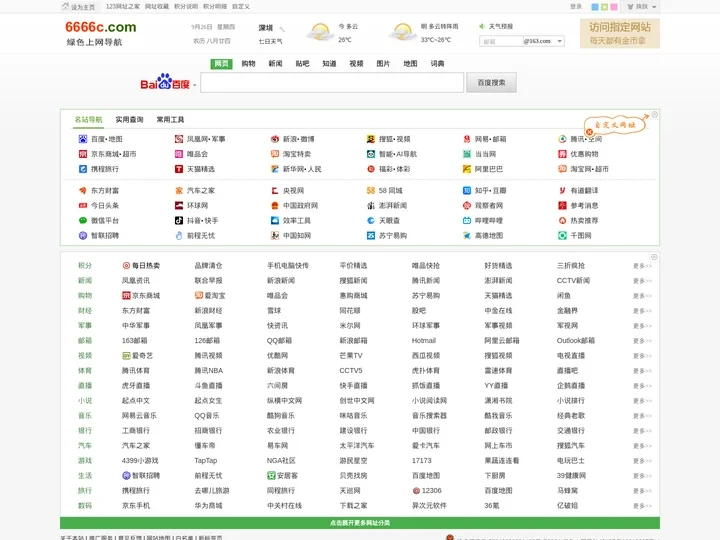
Task: Click the 微信平台 icon
Action: click(83, 220)
